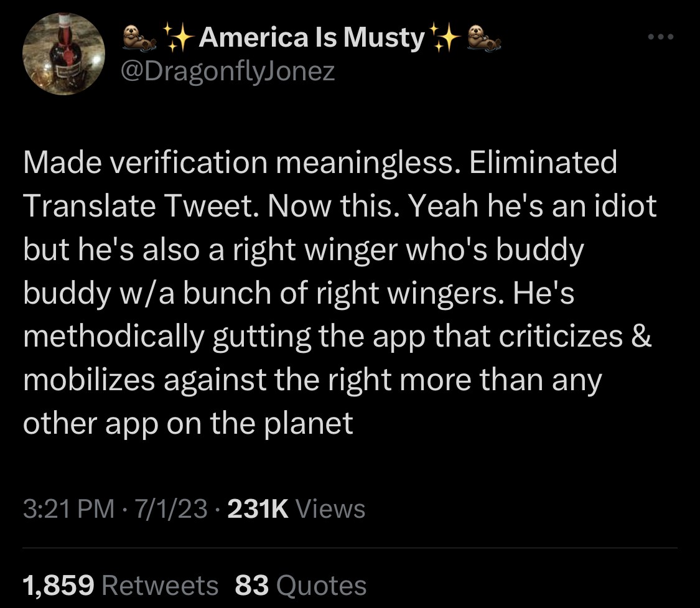Click the sparkles emoji left of America

(177, 39)
